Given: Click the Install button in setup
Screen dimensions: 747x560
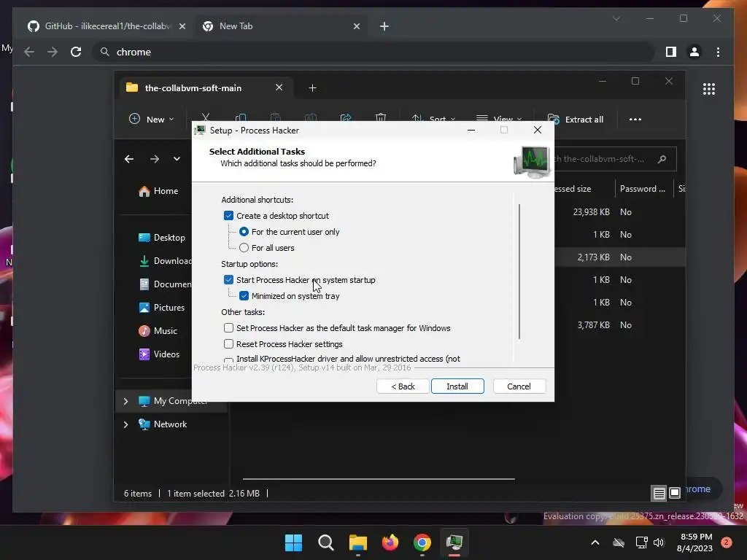Looking at the screenshot, I should (457, 386).
